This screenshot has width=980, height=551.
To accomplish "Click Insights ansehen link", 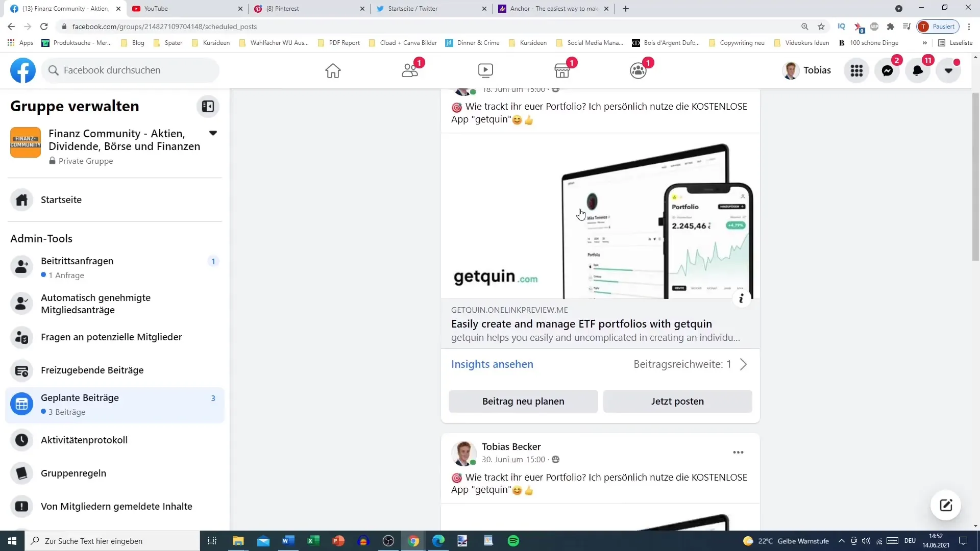I will coord(492,364).
